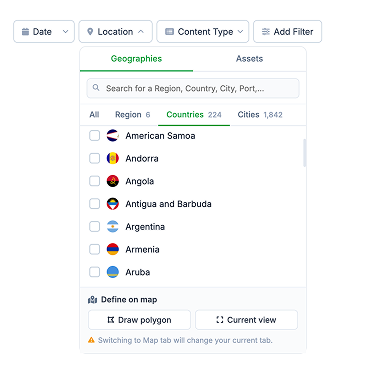Switch to the Assets tab
Screen dimensions: 378x373
pos(249,59)
